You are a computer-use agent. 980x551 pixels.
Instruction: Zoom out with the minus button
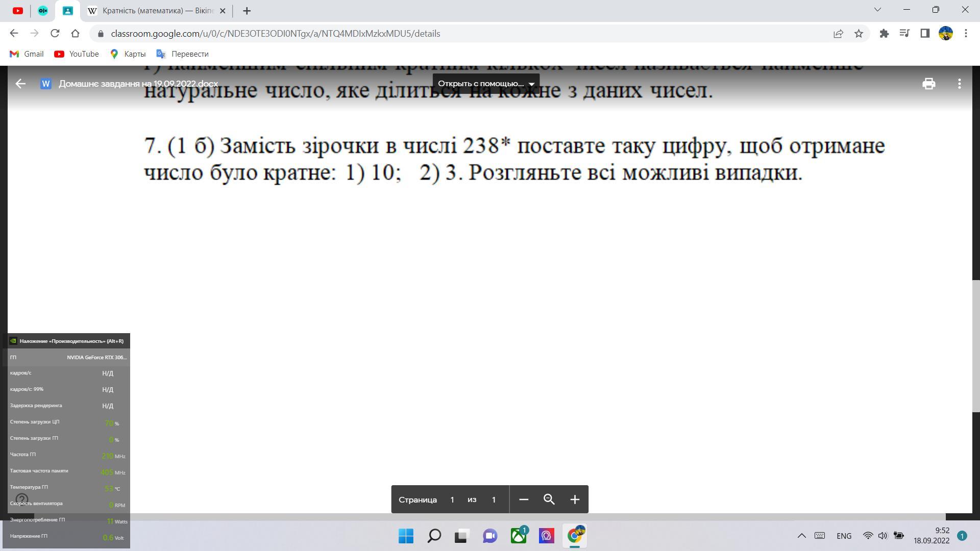[523, 499]
